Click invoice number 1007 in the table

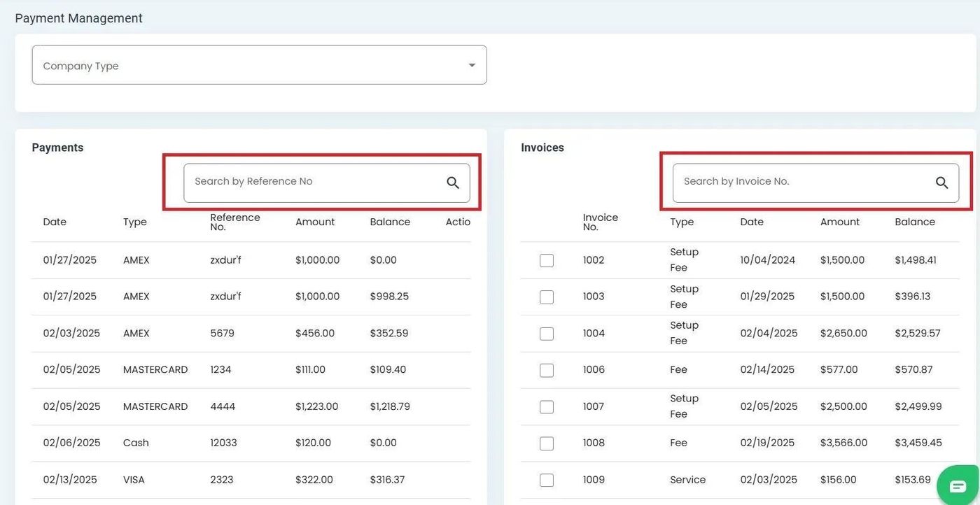tap(593, 406)
